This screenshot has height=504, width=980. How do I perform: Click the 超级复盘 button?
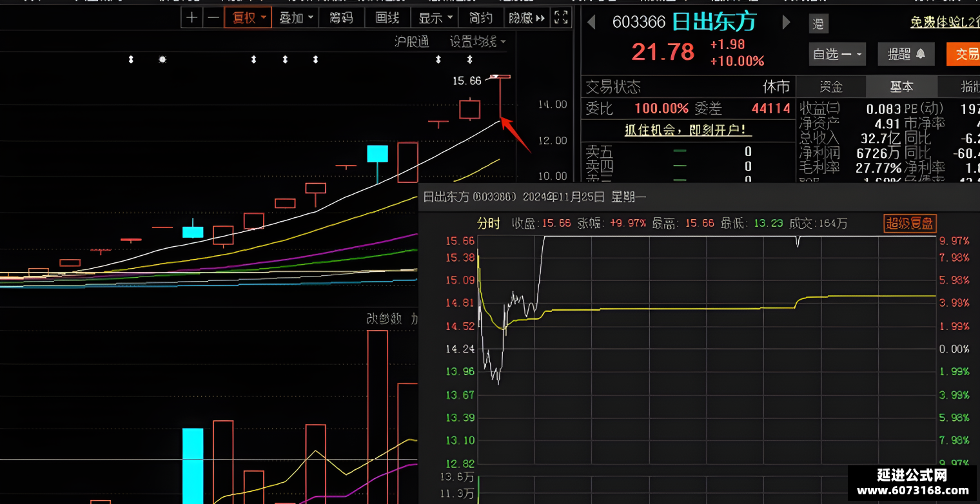(910, 224)
